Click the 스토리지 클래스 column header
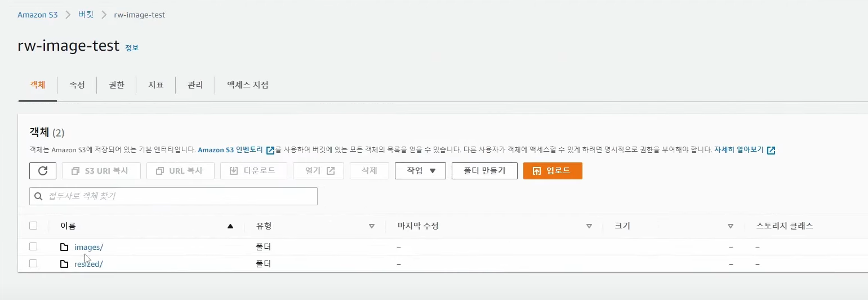 pyautogui.click(x=785, y=226)
